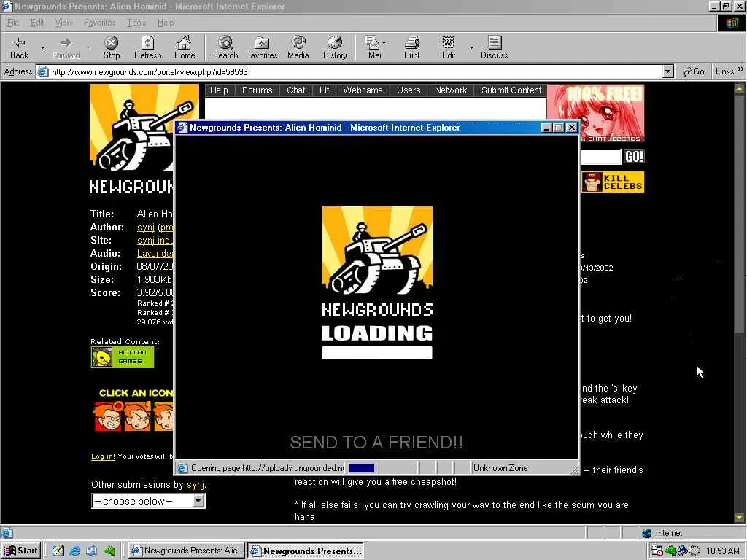Click Webcams in Newgrounds navigation bar
Image resolution: width=747 pixels, height=560 pixels.
(x=363, y=90)
